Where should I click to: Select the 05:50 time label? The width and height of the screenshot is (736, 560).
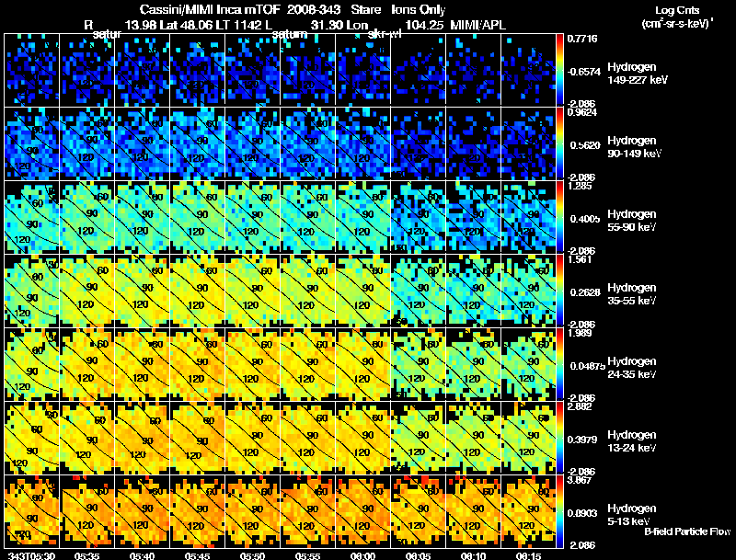tap(252, 556)
